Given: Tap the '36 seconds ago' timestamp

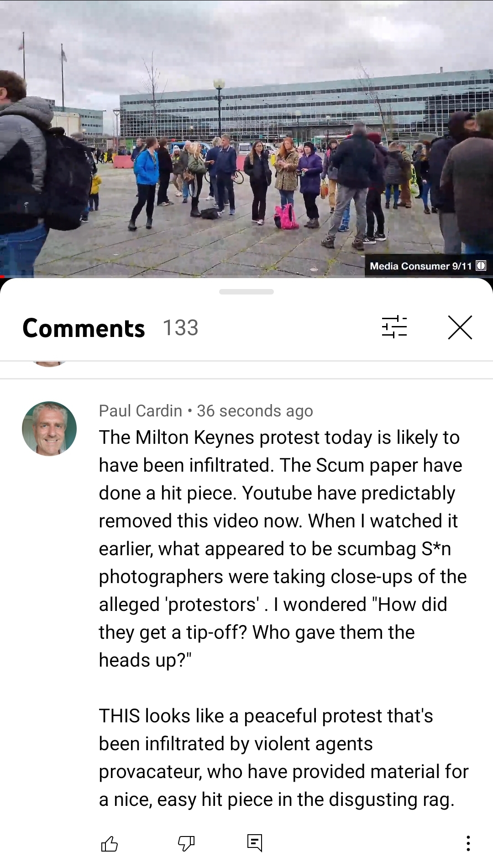Looking at the screenshot, I should (x=255, y=411).
